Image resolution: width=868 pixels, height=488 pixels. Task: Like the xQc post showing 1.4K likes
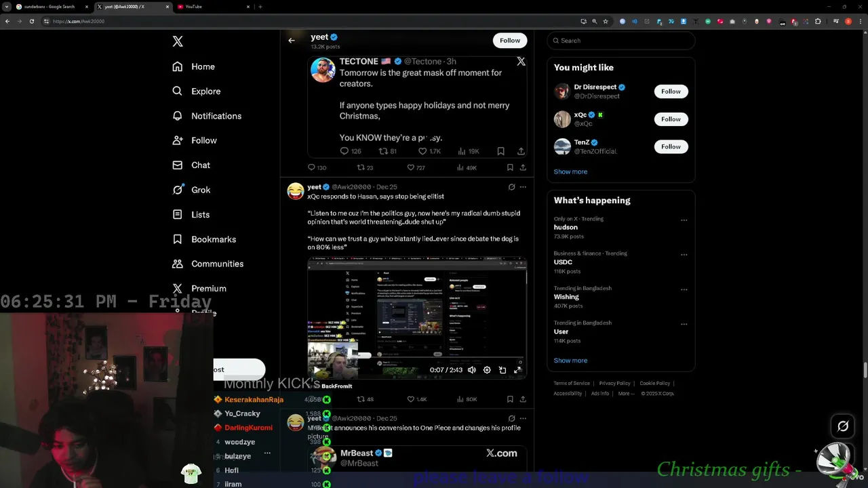(x=410, y=399)
